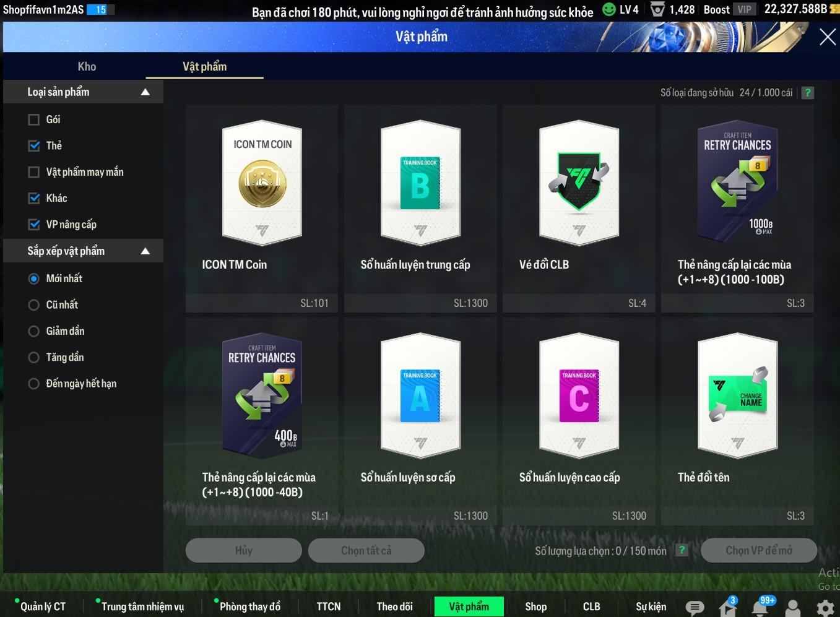
Task: Select the Cũ nhất sort option
Action: click(x=34, y=305)
